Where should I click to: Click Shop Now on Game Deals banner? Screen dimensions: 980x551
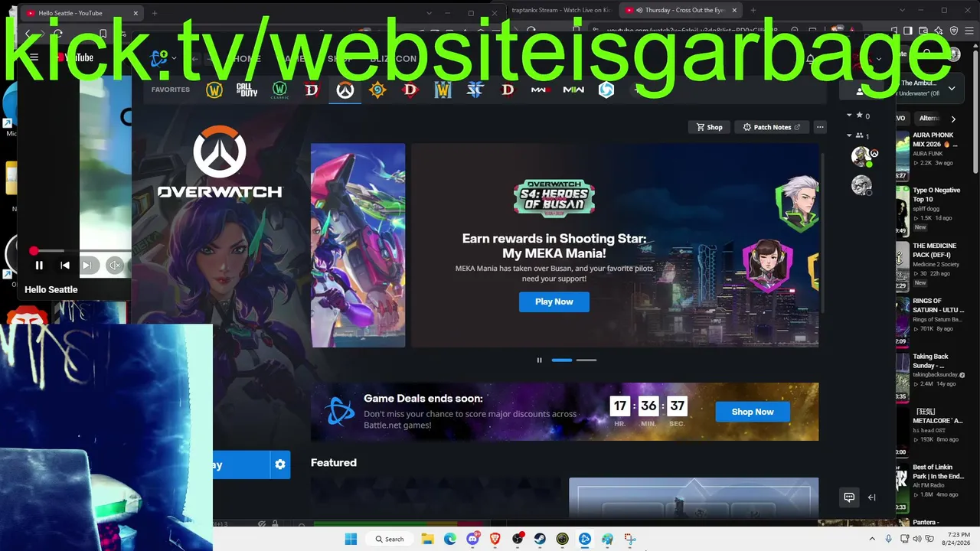753,412
